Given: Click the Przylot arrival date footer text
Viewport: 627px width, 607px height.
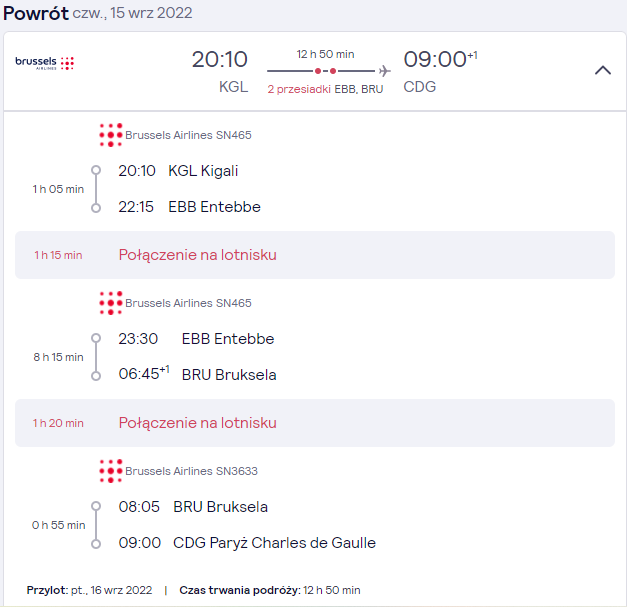Looking at the screenshot, I should tap(89, 590).
